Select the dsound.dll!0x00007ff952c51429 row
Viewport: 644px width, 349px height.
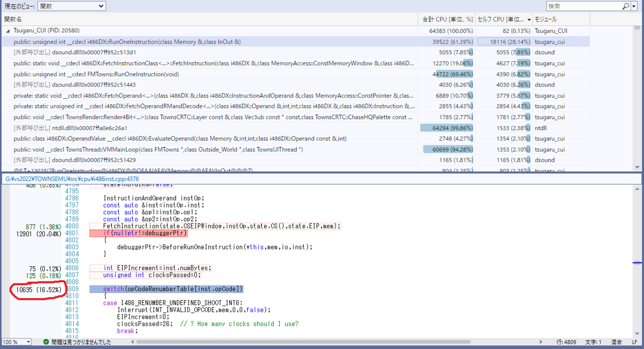(x=296, y=160)
